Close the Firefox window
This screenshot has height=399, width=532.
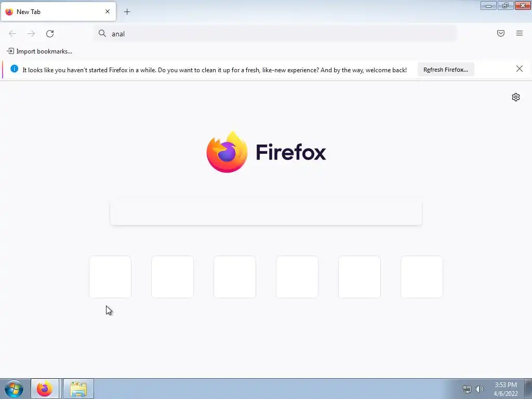(x=523, y=5)
